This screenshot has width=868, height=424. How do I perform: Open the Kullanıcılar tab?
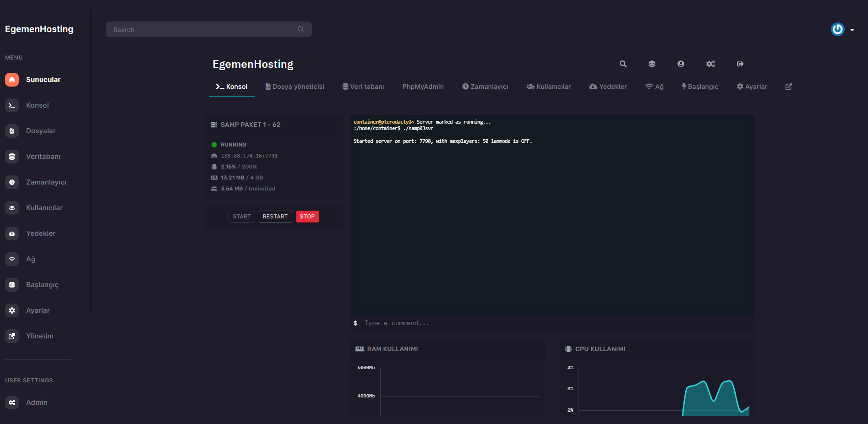click(x=549, y=87)
